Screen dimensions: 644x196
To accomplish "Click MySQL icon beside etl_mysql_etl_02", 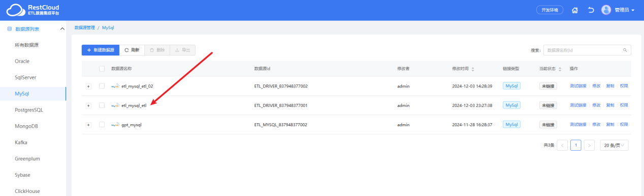I will tap(115, 86).
